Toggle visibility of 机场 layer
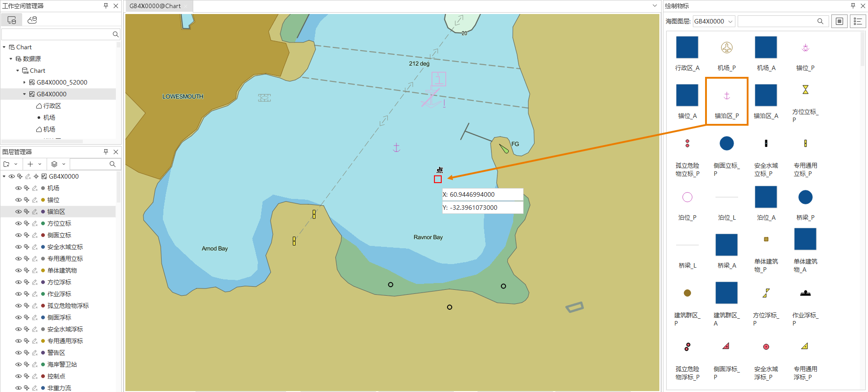Screen dimensions: 868x392 pos(19,188)
